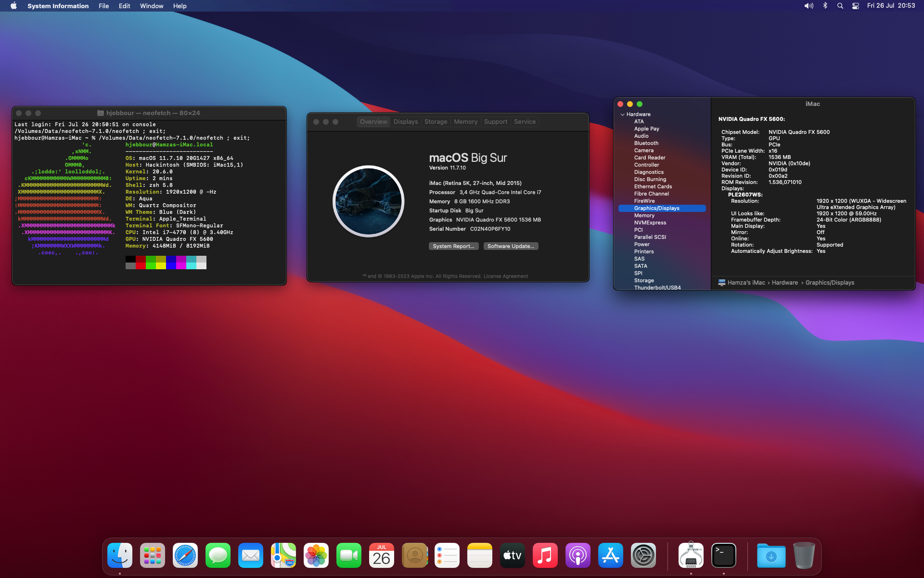Select Memory in the Hardware list

[x=644, y=215]
